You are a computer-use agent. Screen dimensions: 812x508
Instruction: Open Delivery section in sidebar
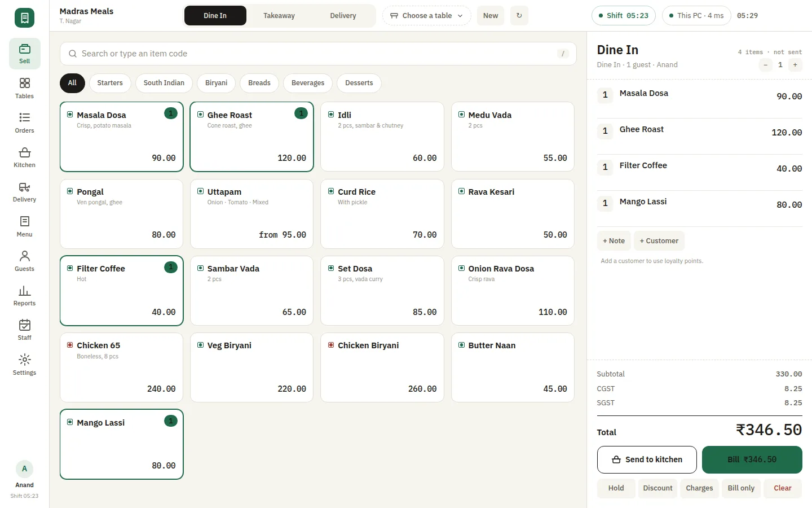24,192
